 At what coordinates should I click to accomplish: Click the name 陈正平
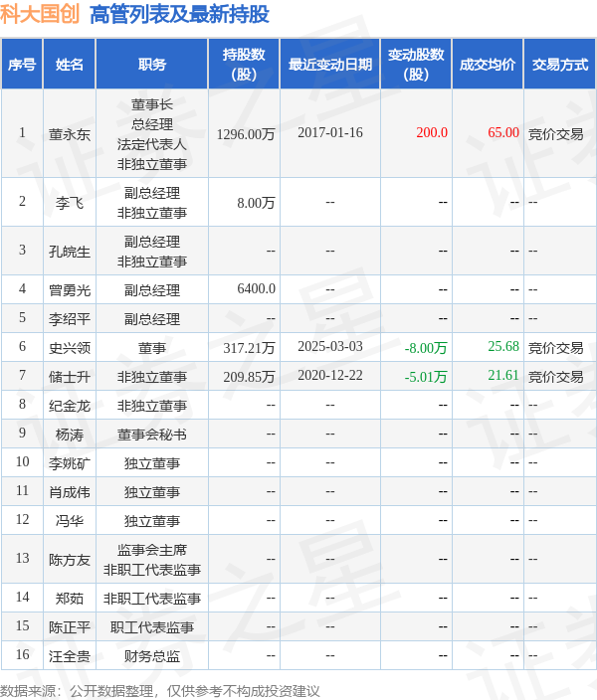[x=70, y=627]
